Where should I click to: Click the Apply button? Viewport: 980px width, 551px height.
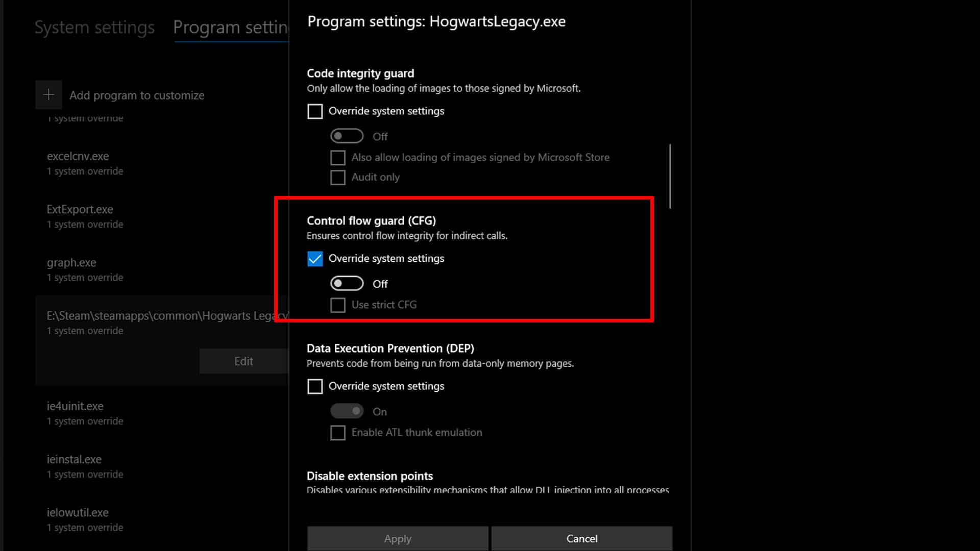397,538
